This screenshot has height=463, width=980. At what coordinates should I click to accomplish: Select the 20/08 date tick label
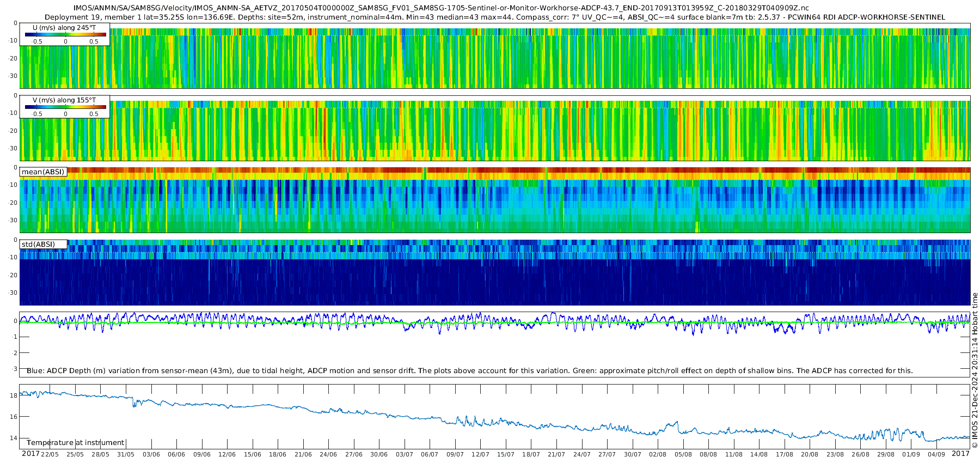(x=810, y=454)
